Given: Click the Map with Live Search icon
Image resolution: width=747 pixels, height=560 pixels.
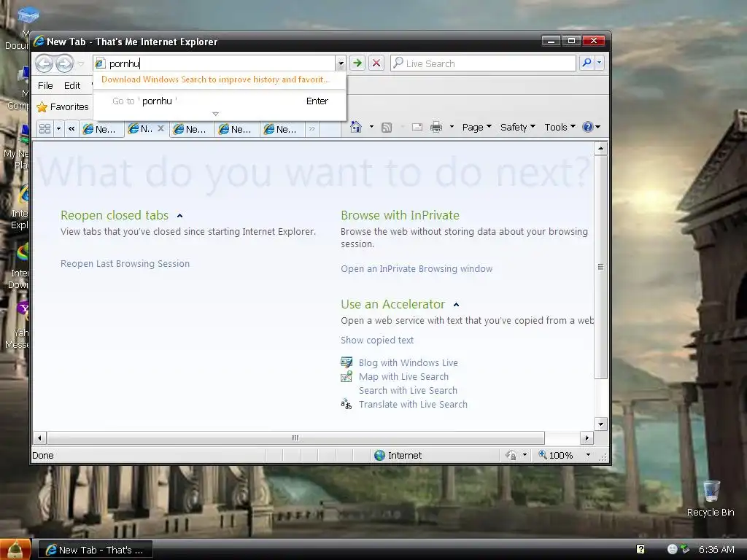Looking at the screenshot, I should pyautogui.click(x=347, y=377).
